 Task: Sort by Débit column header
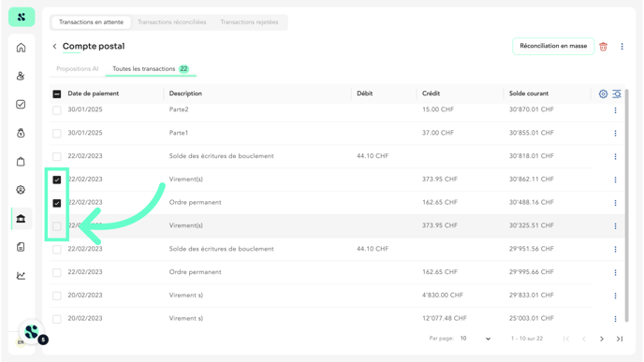[365, 94]
